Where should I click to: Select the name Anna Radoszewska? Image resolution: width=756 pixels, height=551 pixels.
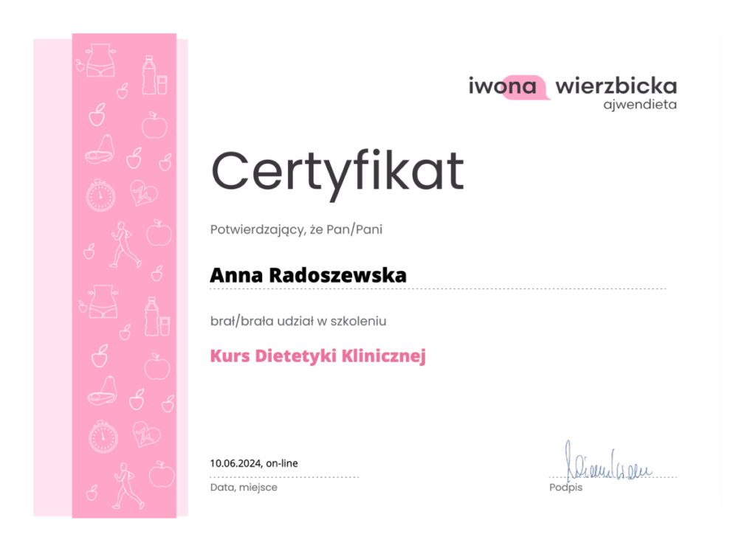pyautogui.click(x=309, y=275)
